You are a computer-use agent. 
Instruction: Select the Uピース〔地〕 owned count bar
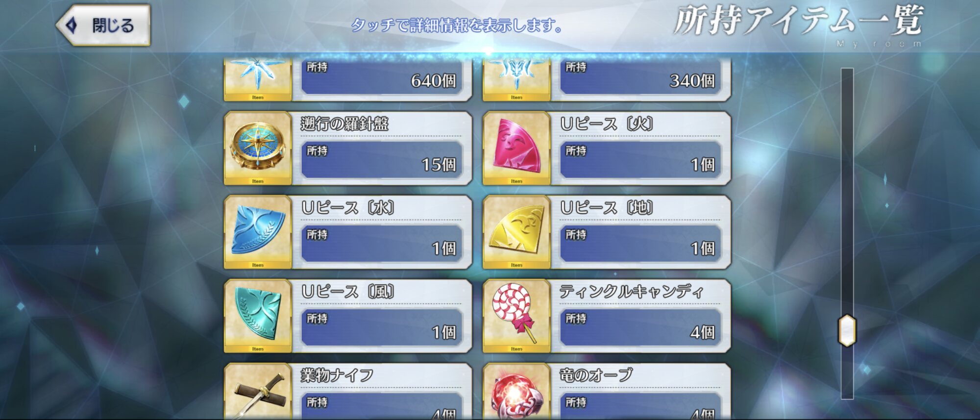pos(640,244)
